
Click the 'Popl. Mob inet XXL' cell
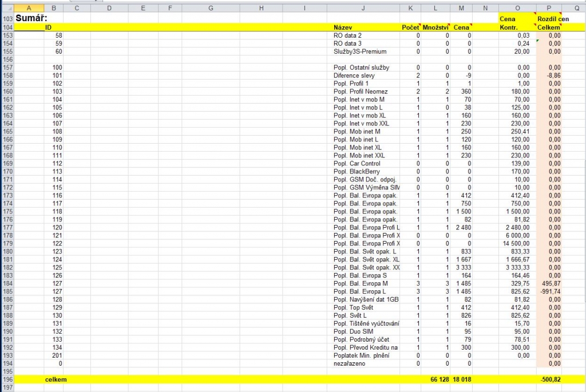pyautogui.click(x=363, y=156)
